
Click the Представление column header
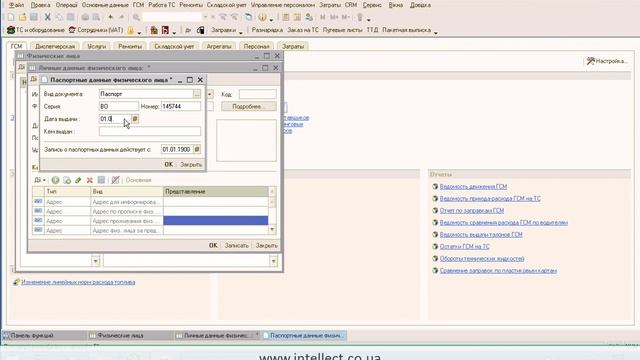216,191
